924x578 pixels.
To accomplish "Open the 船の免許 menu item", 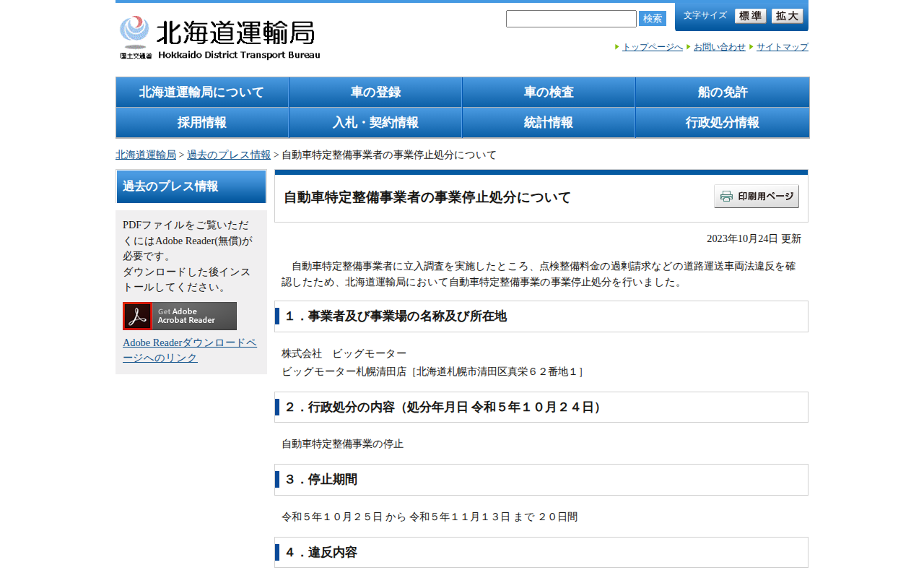I will pos(722,92).
